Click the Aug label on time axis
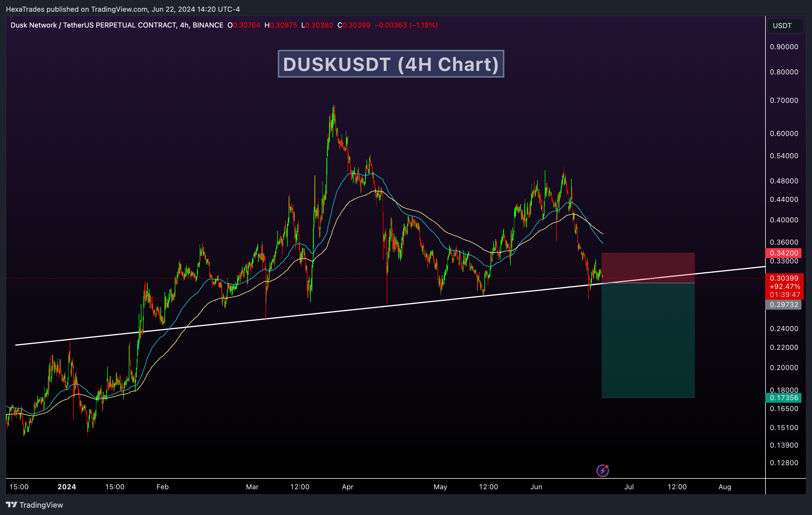 (x=725, y=487)
